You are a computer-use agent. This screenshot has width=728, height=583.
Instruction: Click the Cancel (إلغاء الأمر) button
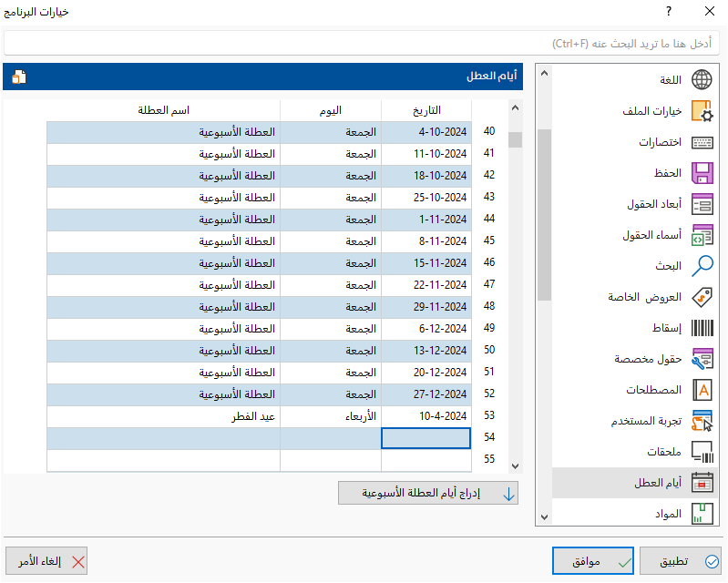pos(46,562)
